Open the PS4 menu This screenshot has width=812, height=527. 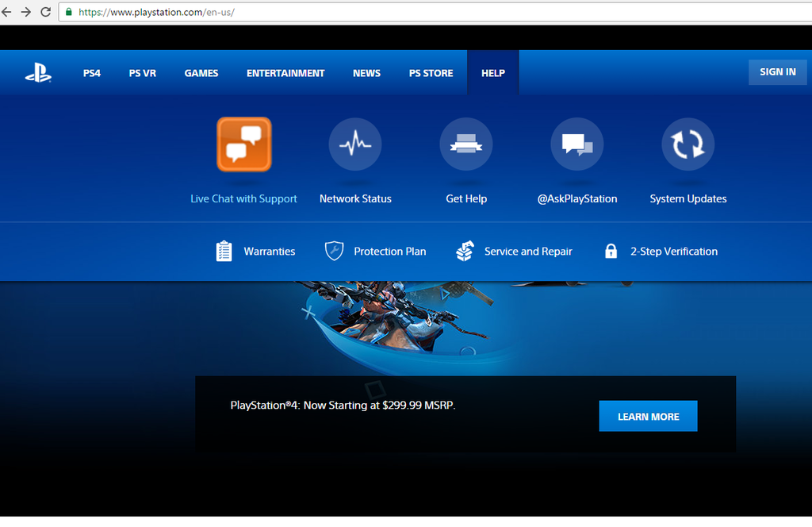pos(92,73)
